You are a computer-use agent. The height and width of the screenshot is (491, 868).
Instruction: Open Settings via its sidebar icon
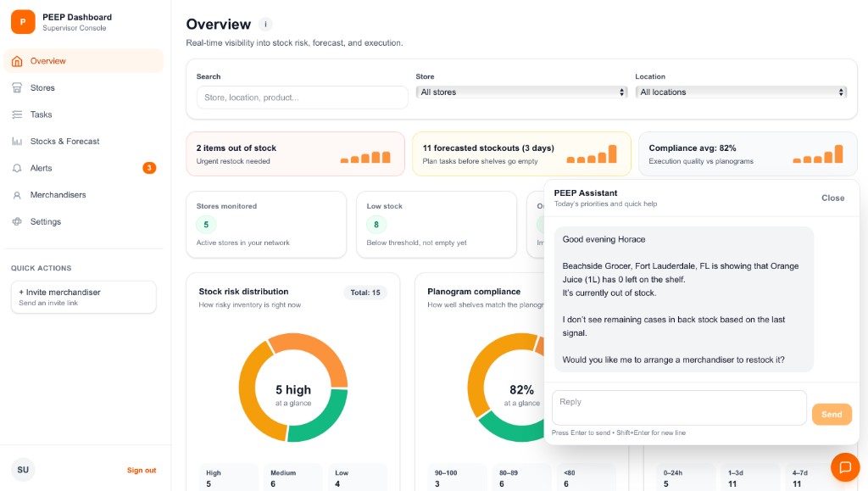tap(17, 222)
